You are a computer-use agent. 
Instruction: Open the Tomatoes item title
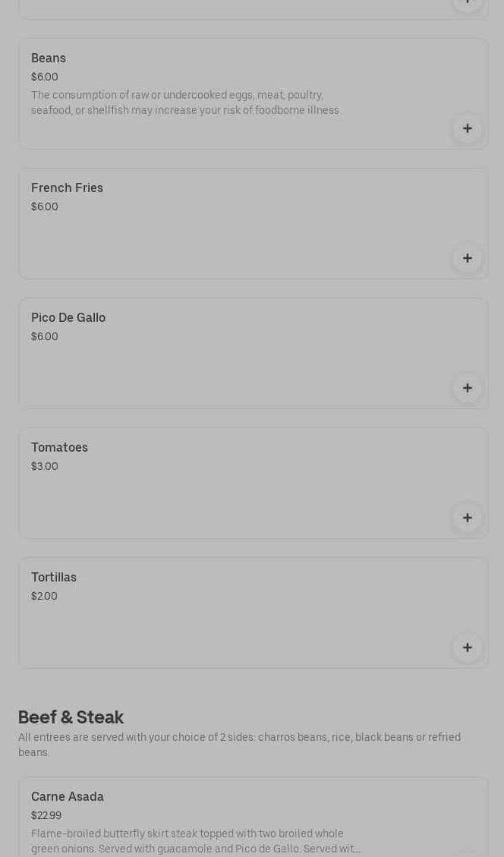coord(59,447)
